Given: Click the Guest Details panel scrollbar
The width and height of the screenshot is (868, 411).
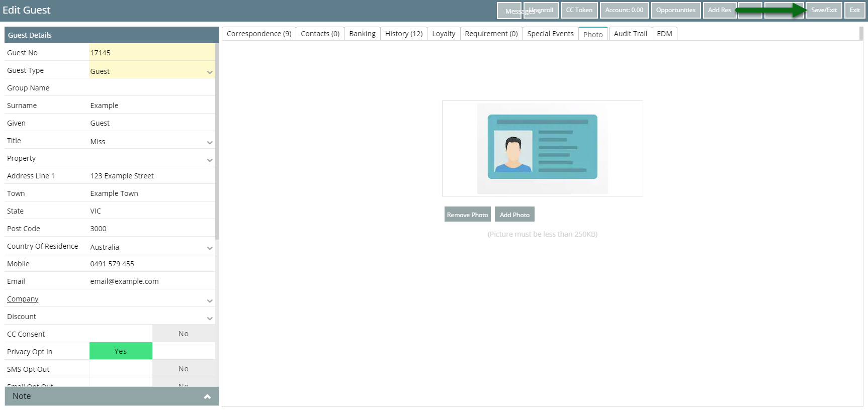Looking at the screenshot, I should pos(217,142).
